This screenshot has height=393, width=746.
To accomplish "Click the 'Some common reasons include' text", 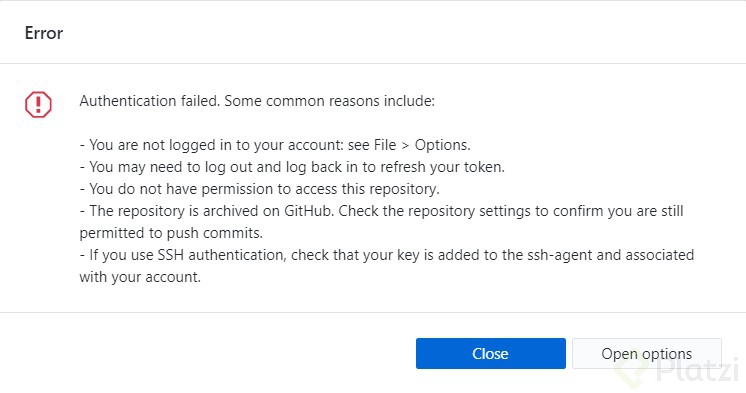I will [329, 101].
